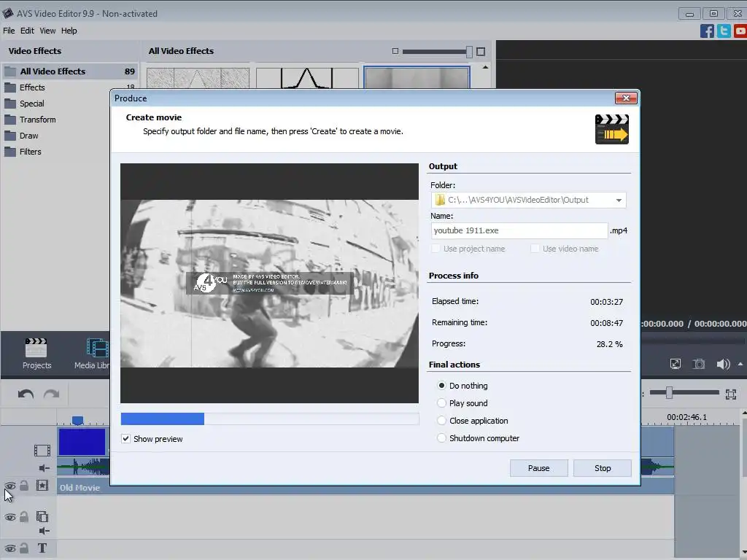Screen dimensions: 747x560
Task: Toggle the Show preview checkbox
Action: point(125,438)
